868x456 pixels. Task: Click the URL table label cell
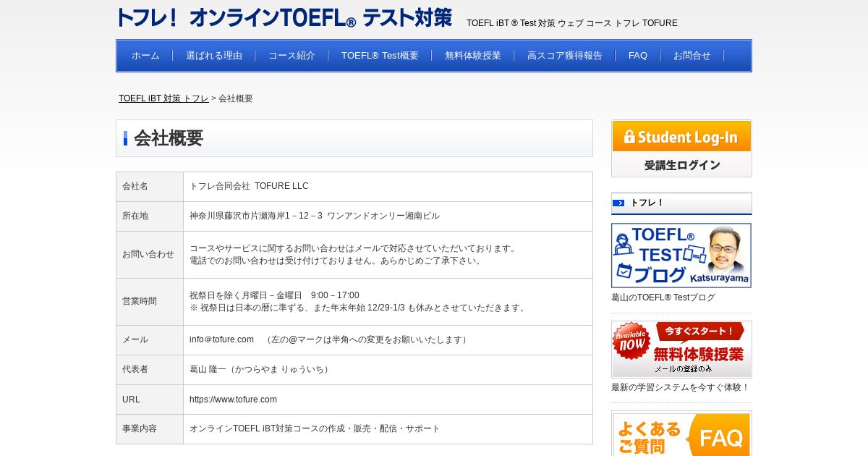tap(150, 400)
